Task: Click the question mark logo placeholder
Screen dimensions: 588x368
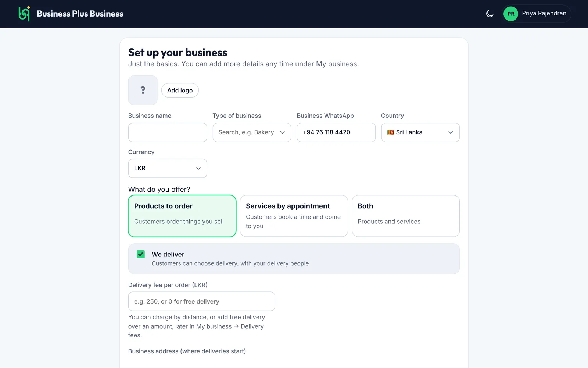Action: [x=143, y=90]
